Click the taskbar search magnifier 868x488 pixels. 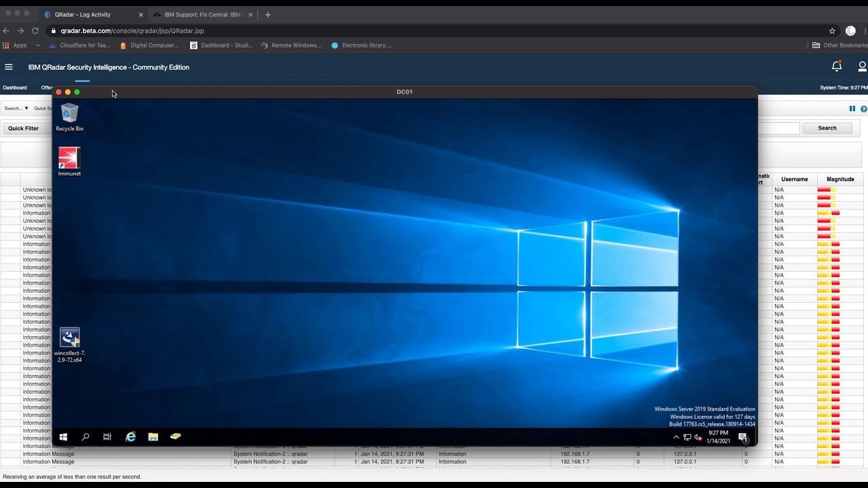point(85,437)
